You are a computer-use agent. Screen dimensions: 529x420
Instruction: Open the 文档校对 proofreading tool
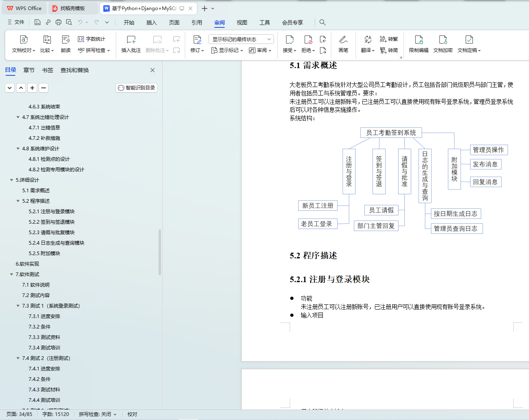[x=24, y=44]
